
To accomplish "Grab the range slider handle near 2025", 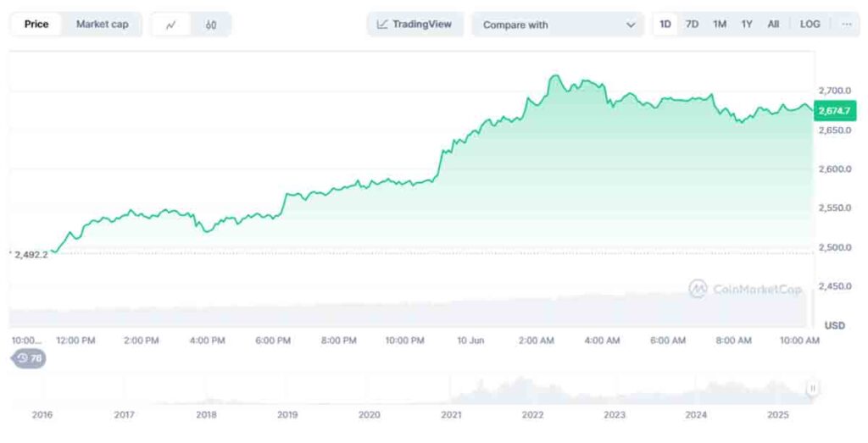I will [812, 388].
